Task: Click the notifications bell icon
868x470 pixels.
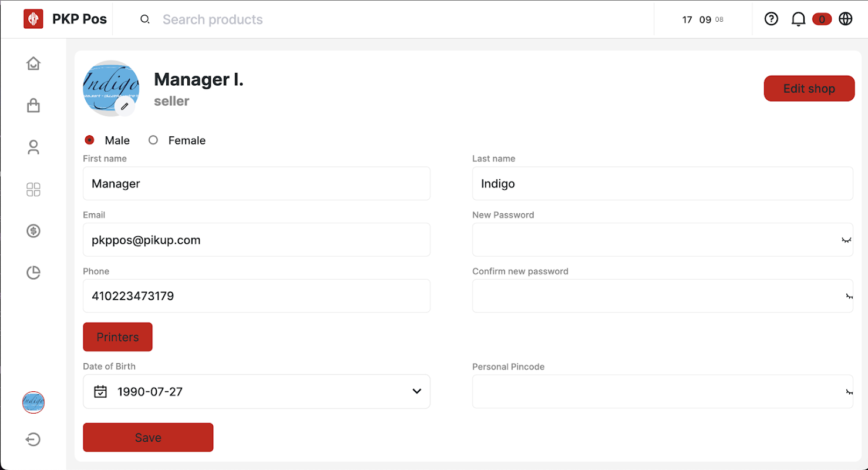Action: (x=798, y=19)
